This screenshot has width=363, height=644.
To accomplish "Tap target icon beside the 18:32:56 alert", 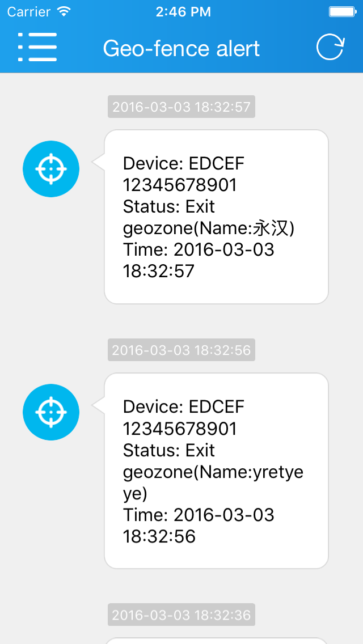I will coord(51,412).
